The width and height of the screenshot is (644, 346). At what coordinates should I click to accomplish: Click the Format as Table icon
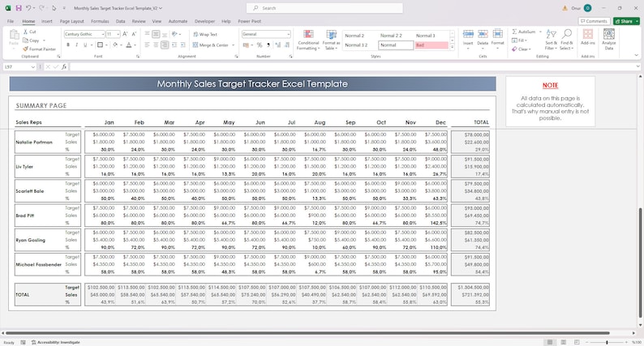coord(331,34)
